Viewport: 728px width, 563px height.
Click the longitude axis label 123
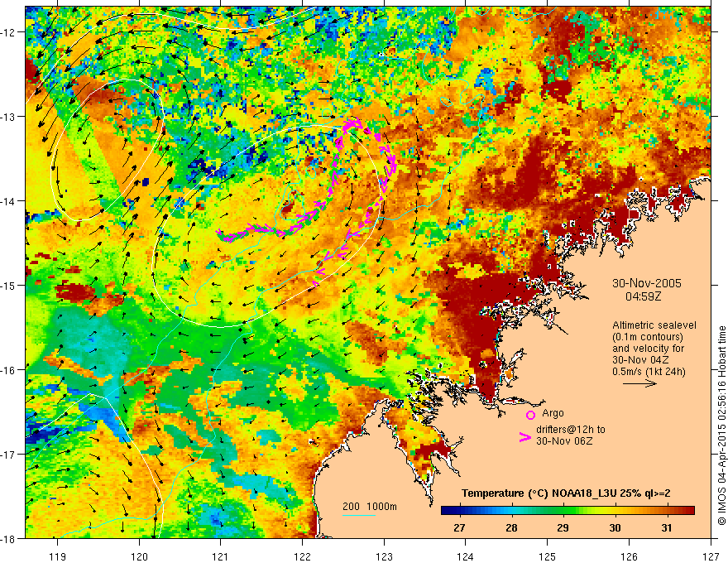coord(384,556)
